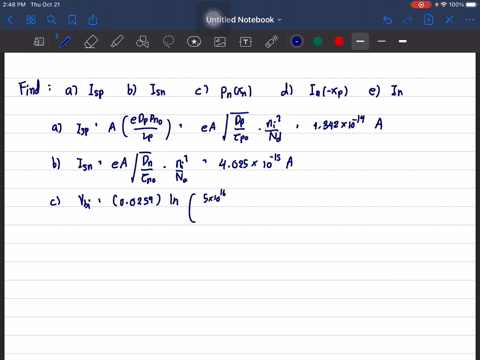The height and width of the screenshot is (360, 480).
Task: Open search with the magnifier icon
Action: point(51,20)
